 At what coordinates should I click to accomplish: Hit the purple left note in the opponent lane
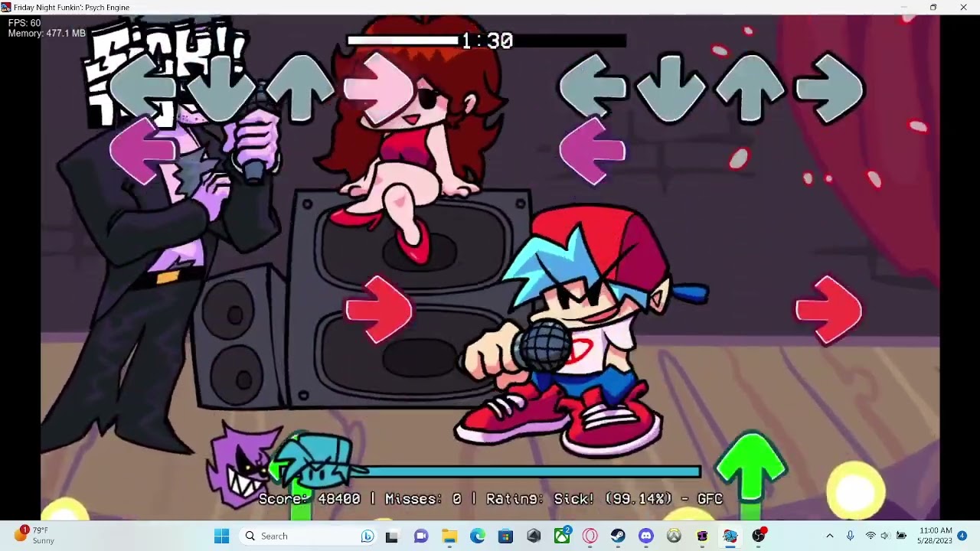pos(142,152)
